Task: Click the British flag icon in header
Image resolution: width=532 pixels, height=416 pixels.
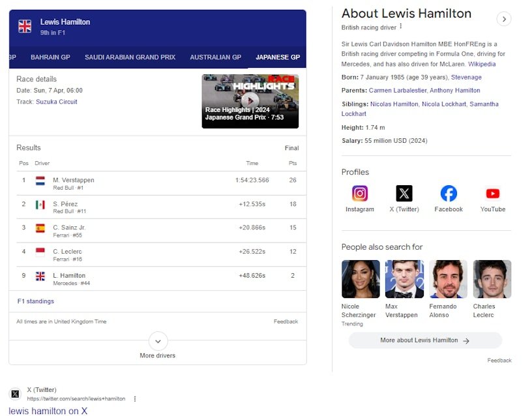Action: [x=25, y=26]
